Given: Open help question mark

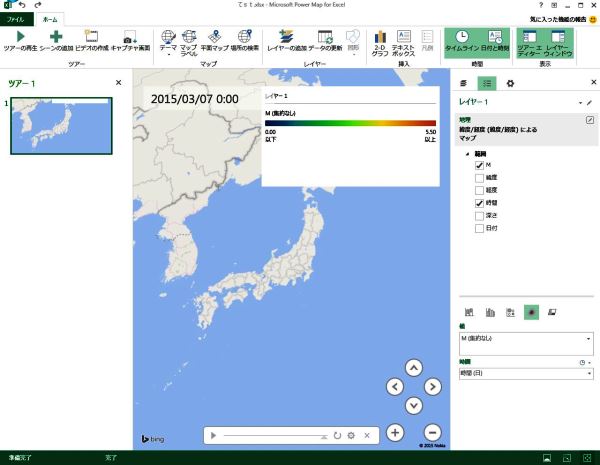Looking at the screenshot, I should [x=541, y=5].
